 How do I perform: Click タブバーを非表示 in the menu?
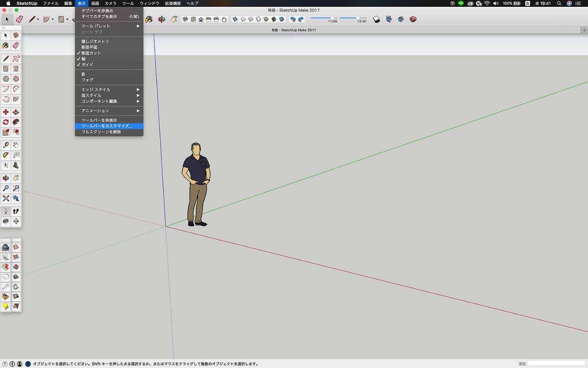point(109,10)
